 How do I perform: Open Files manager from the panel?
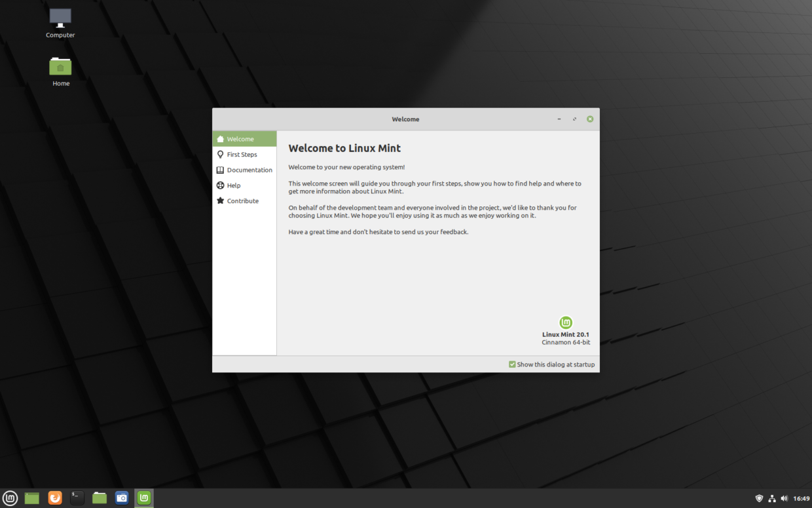(100, 498)
